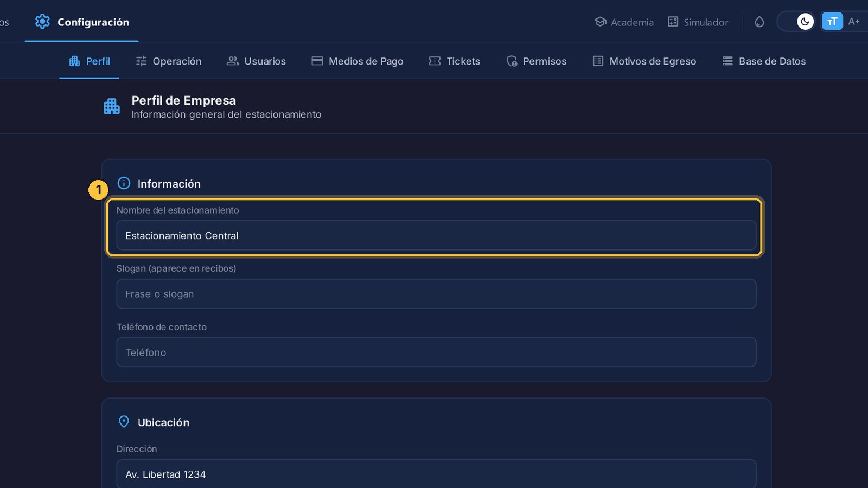Click the Simulador calculator icon
Viewport: 868px width, 488px height.
tap(673, 22)
